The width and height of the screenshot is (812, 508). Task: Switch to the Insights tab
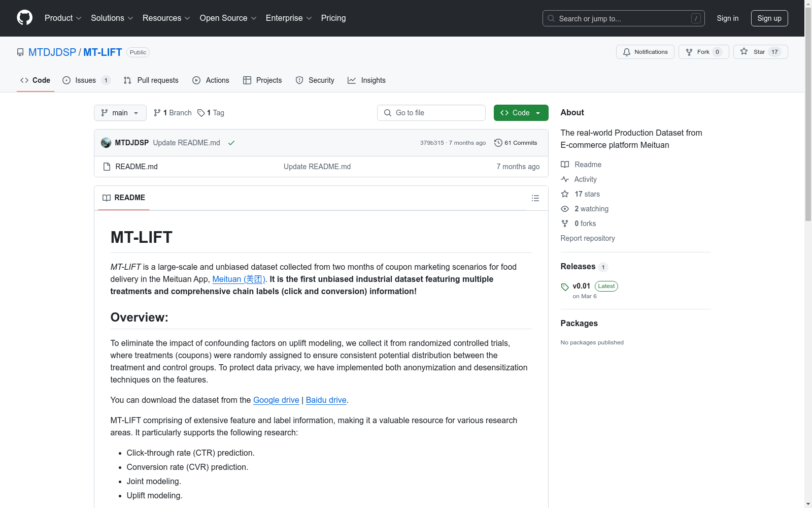click(x=366, y=80)
